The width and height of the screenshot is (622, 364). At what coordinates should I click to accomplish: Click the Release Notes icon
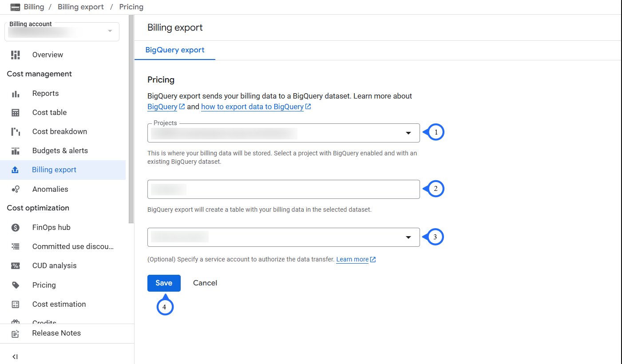pos(16,334)
